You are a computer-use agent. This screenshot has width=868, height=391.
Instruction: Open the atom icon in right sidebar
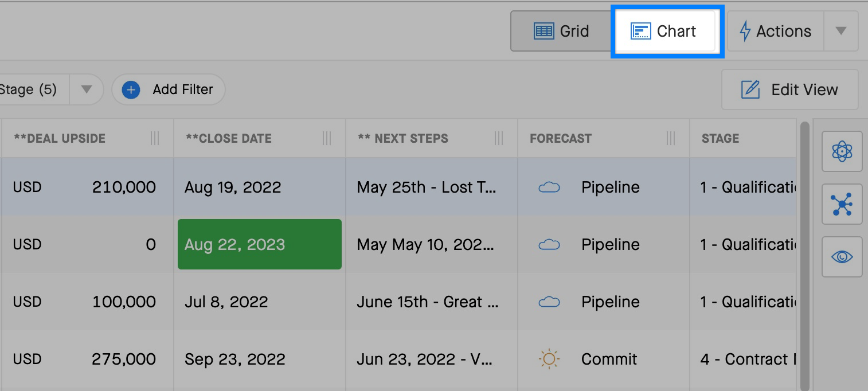pyautogui.click(x=842, y=151)
